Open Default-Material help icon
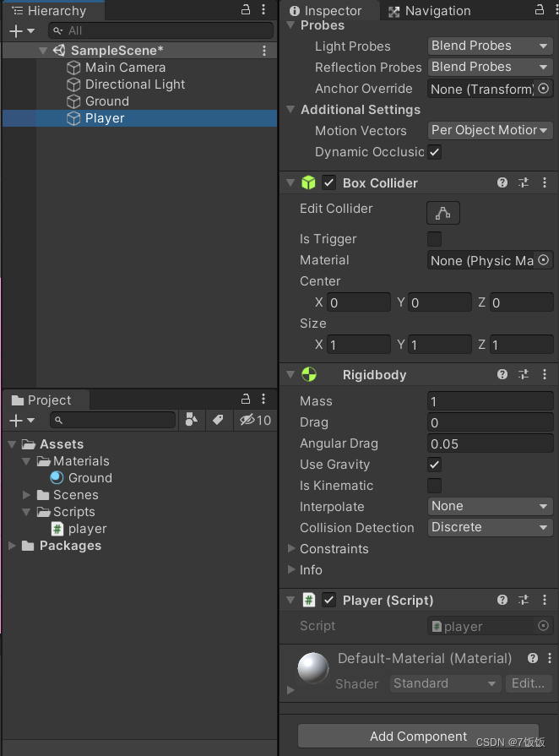The width and height of the screenshot is (559, 756). 533,658
